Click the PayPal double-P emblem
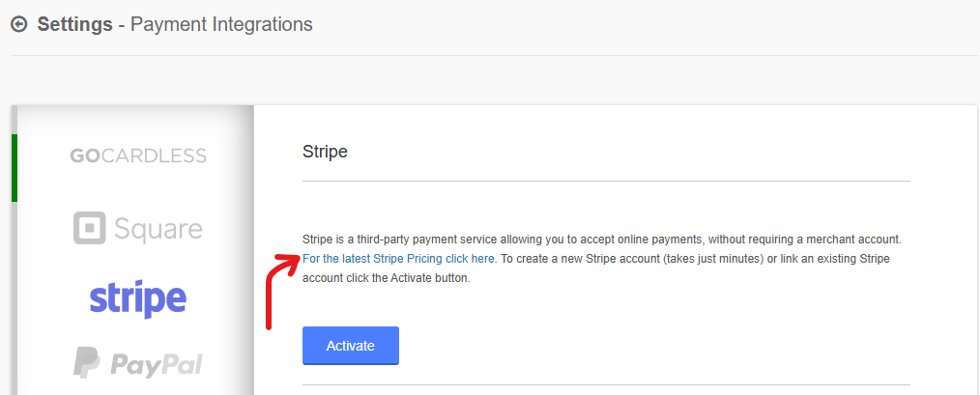This screenshot has width=980, height=395. (86, 363)
